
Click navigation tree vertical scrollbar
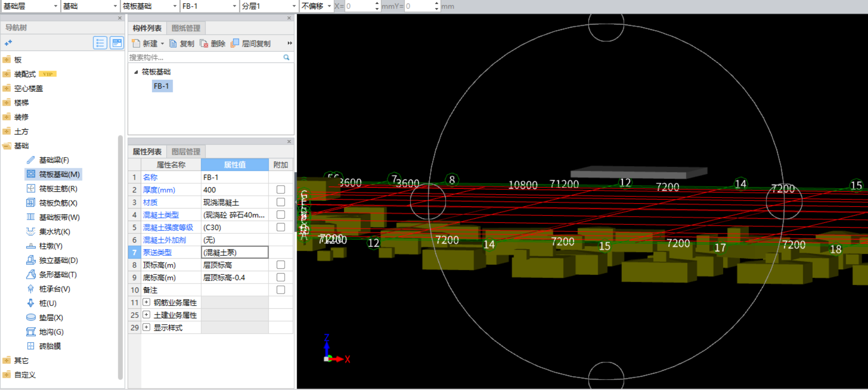(x=120, y=258)
